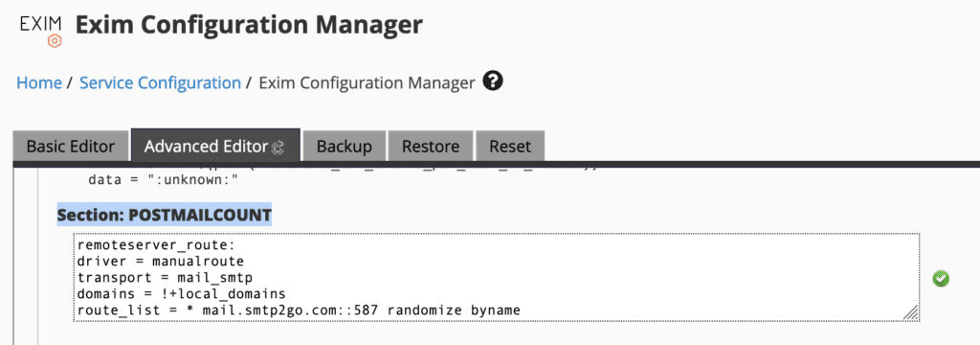The width and height of the screenshot is (980, 345).
Task: Click the green checkmark status icon
Action: 941,279
